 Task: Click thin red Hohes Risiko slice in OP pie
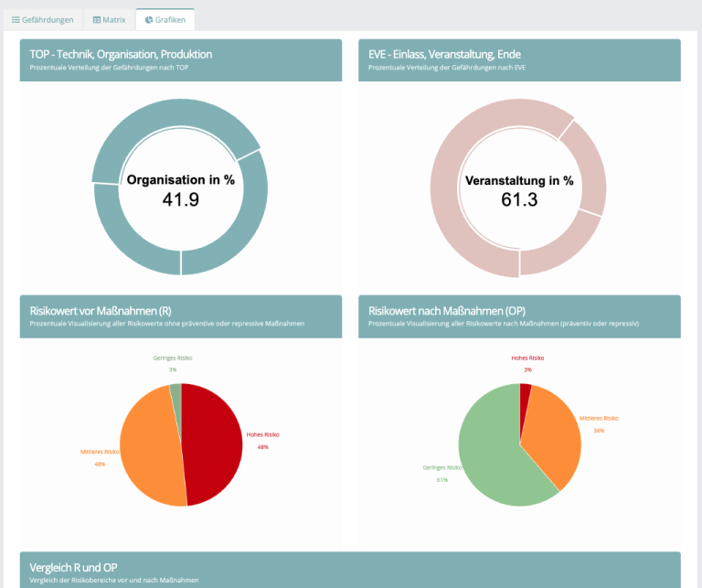pyautogui.click(x=526, y=391)
